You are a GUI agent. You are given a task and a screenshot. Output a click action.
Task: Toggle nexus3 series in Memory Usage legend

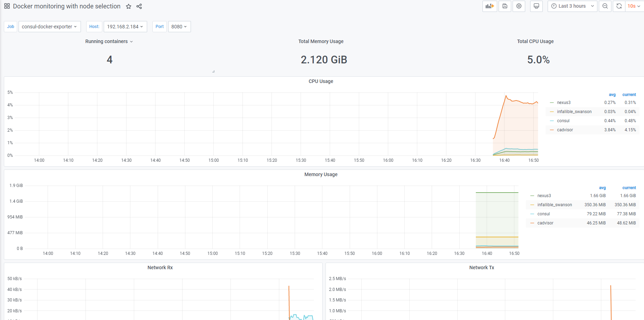point(544,196)
